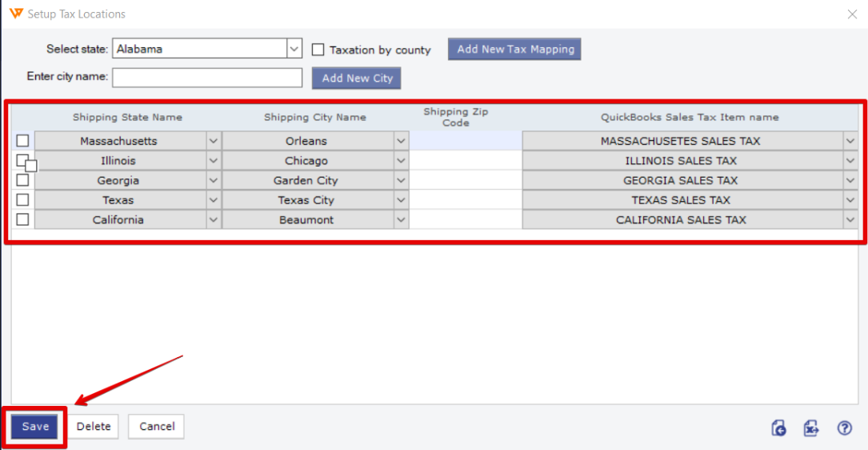Open the help question mark icon
This screenshot has width=868, height=450.
[844, 428]
